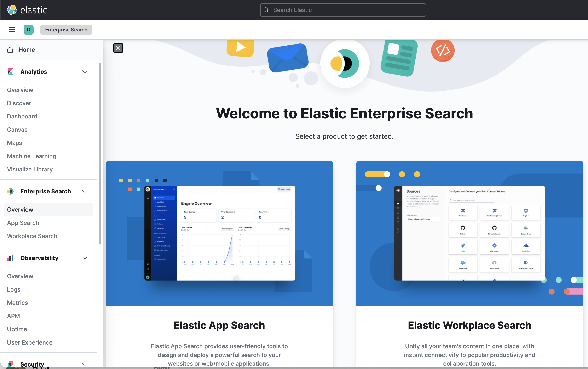Click the Home icon in sidebar
Image resolution: width=588 pixels, height=369 pixels.
[10, 50]
